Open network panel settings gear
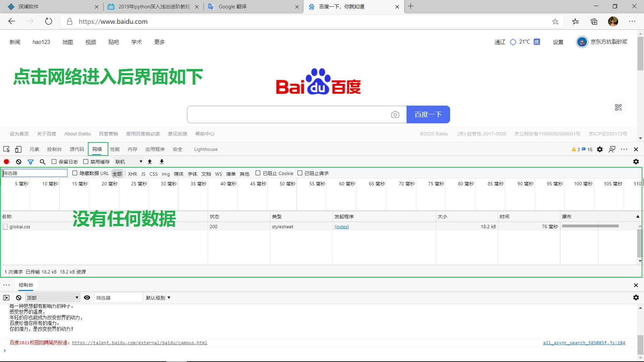 tap(636, 162)
